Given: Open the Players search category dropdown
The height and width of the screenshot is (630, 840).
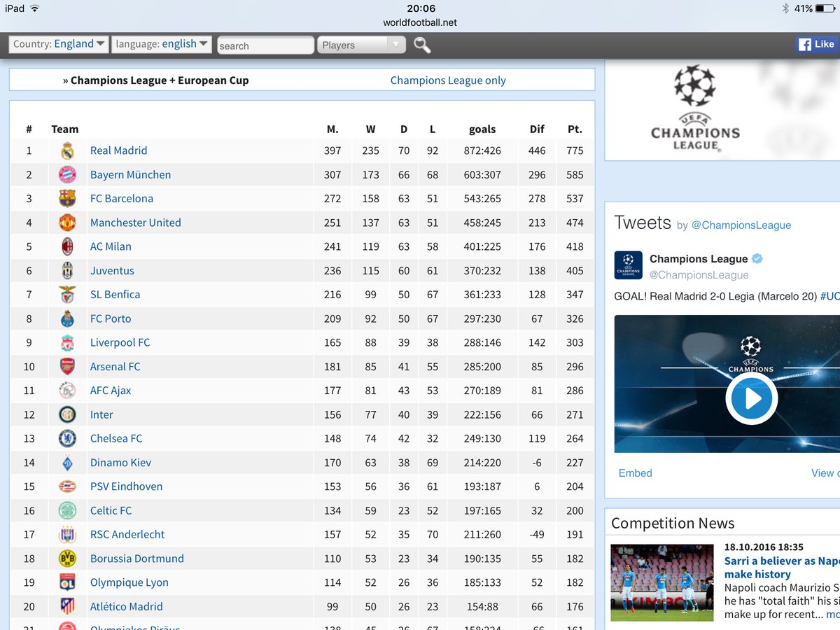Looking at the screenshot, I should click(x=362, y=45).
